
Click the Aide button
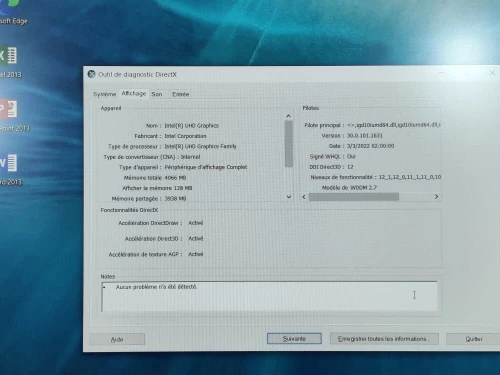117,339
